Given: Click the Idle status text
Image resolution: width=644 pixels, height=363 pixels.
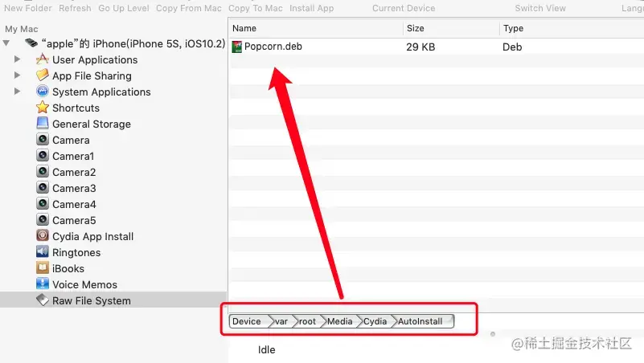Looking at the screenshot, I should coord(267,349).
